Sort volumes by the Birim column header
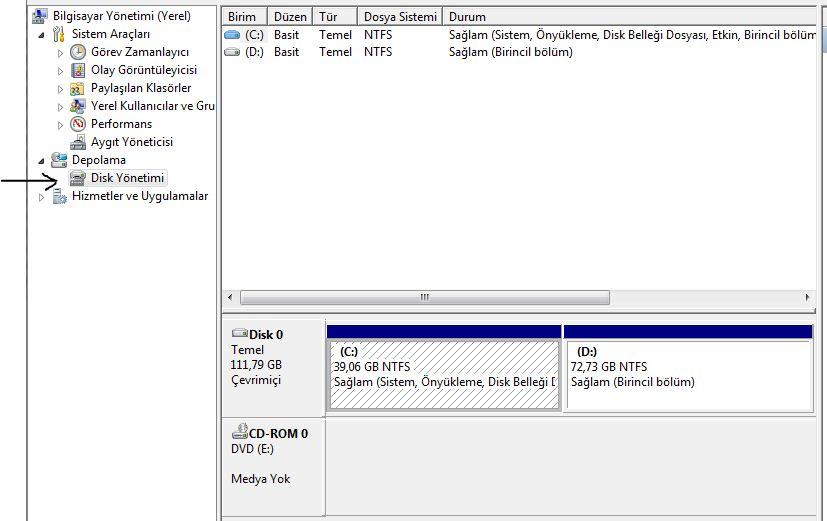This screenshot has height=521, width=827. point(245,17)
